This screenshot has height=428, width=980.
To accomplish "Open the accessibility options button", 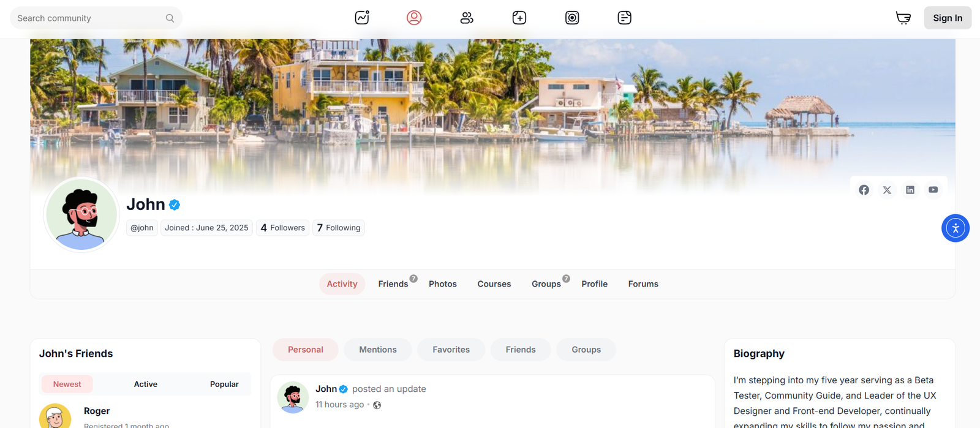I will coord(956,228).
